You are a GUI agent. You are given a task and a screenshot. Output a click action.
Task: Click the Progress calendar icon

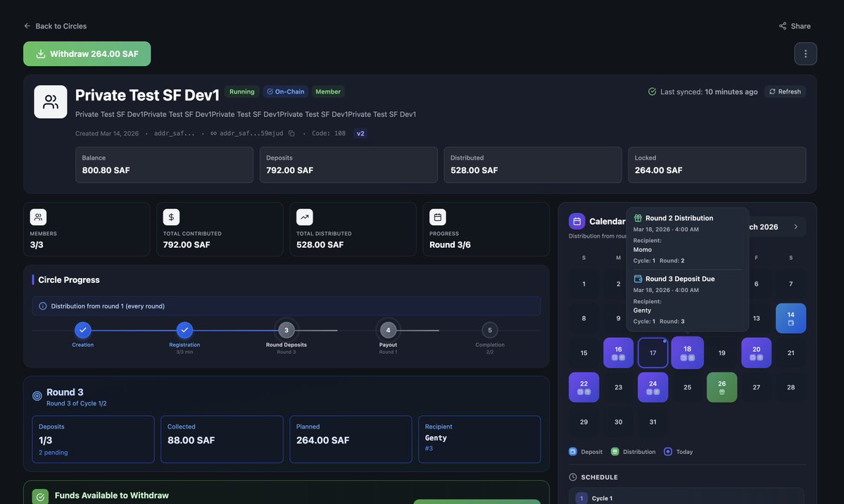click(438, 217)
